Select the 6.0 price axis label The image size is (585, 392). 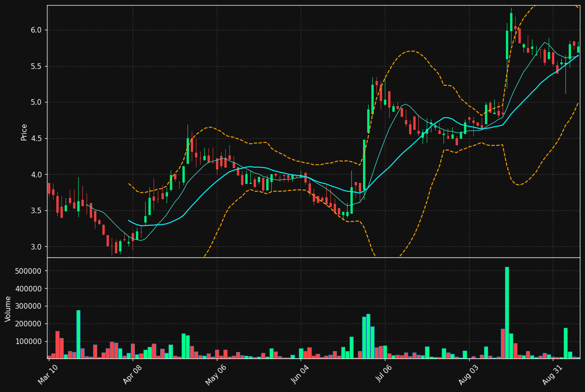pyautogui.click(x=36, y=30)
